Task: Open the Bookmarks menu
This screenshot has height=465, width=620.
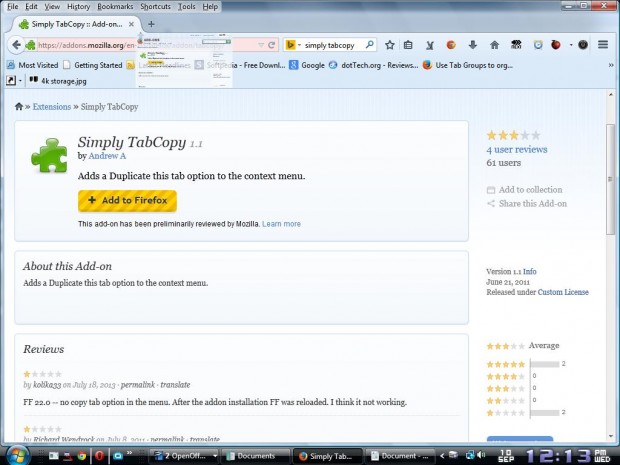Action: (x=115, y=6)
